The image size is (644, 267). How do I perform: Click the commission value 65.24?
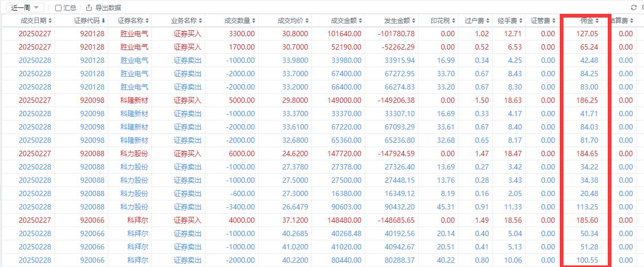coord(589,47)
